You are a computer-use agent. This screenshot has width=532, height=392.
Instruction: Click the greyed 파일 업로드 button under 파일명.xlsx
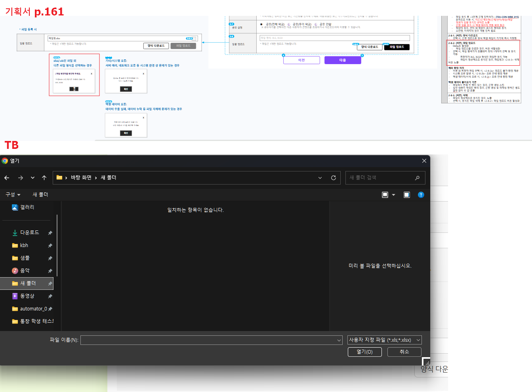click(183, 46)
